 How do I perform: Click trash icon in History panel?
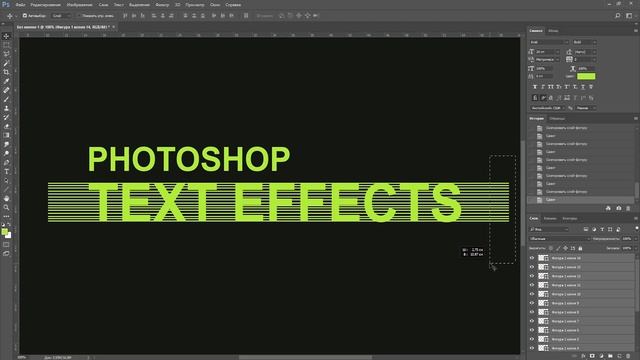point(629,208)
